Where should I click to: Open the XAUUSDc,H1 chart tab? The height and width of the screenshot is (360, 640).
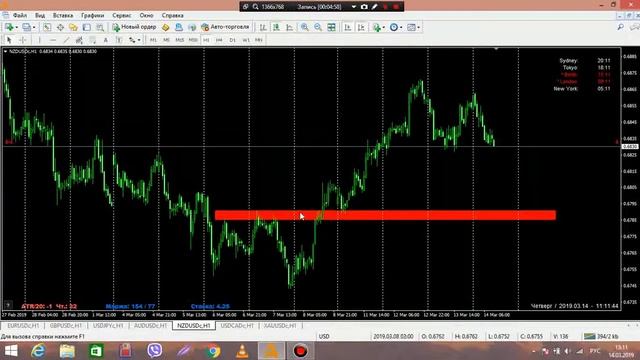(280, 326)
